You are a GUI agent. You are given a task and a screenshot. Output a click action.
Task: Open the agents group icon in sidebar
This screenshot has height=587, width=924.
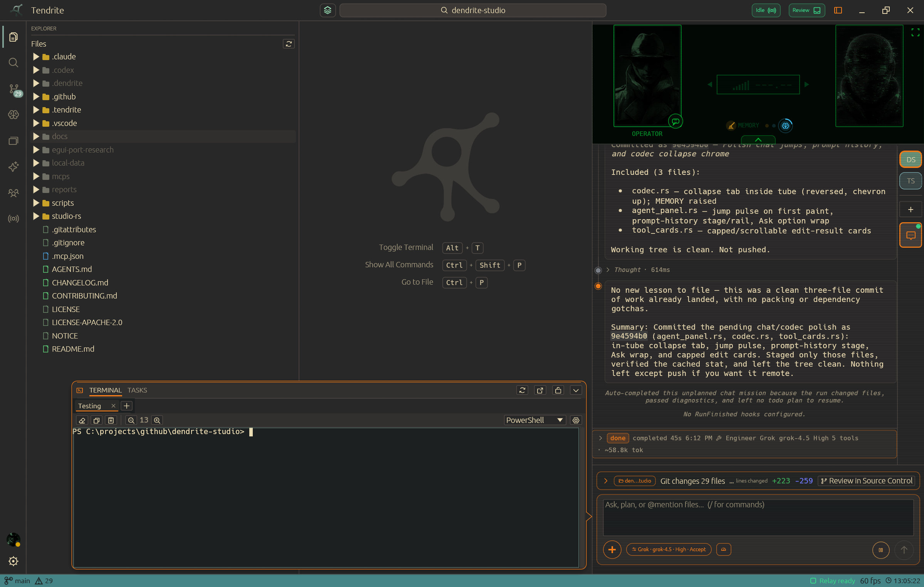(13, 193)
